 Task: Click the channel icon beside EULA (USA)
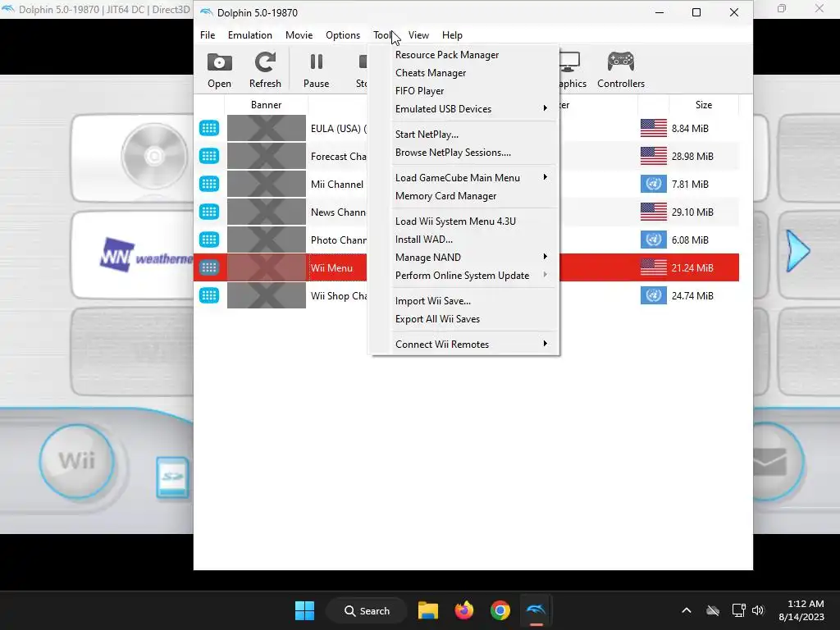(x=209, y=128)
